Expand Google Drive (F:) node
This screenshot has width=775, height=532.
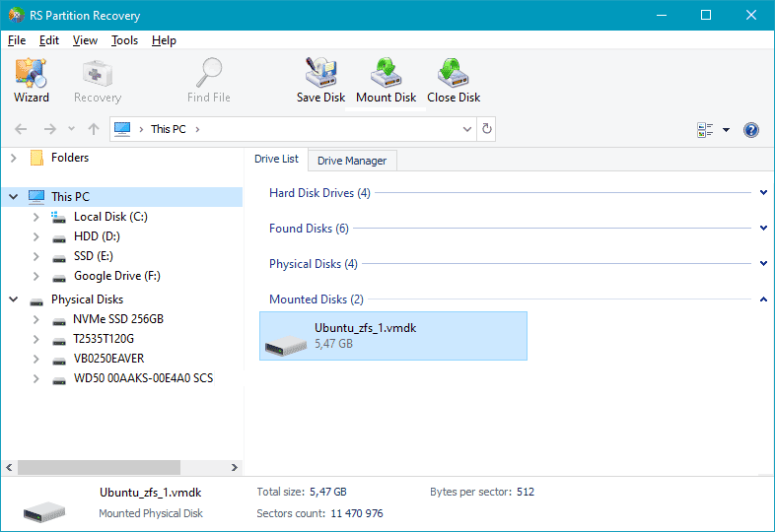[35, 276]
